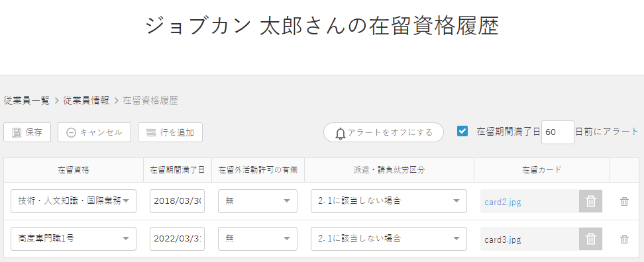Uncheck the 在留期間満了日 alert checkbox
Image resolution: width=644 pixels, height=262 pixels.
[x=462, y=131]
